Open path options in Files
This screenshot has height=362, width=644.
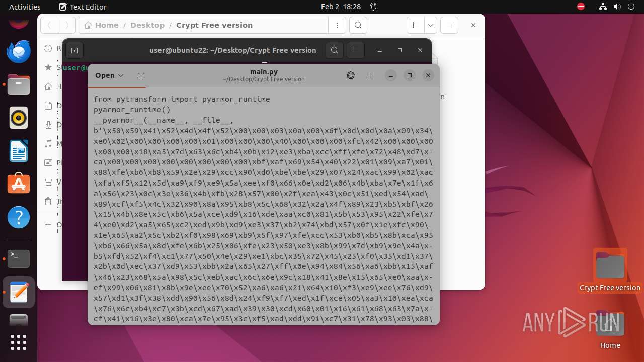click(x=337, y=25)
